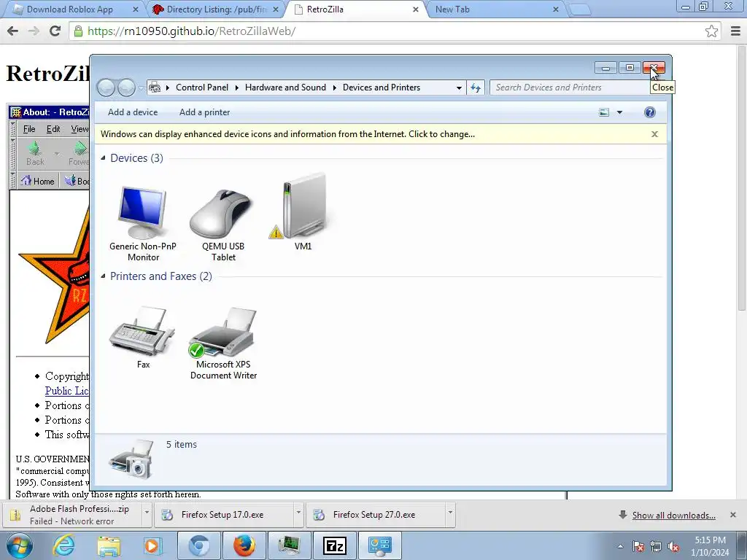
Task: Click Control Panel in the breadcrumb
Action: 202,87
